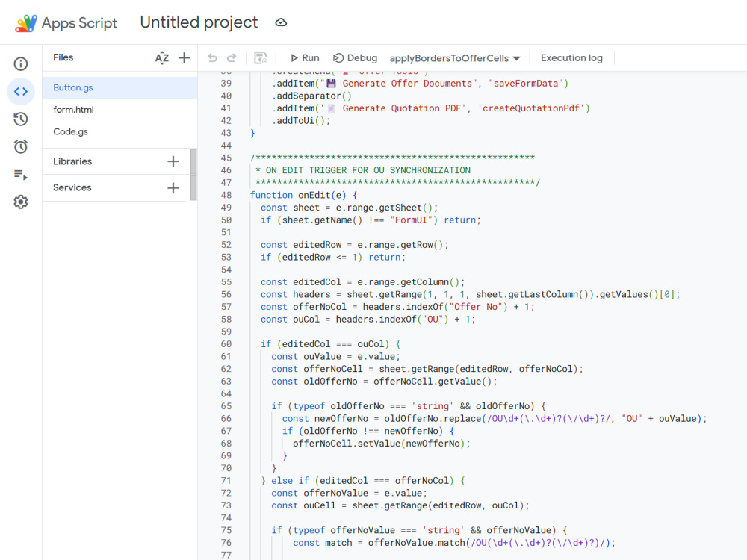This screenshot has height=560, width=747.
Task: Click the Libraries section label
Action: click(72, 161)
